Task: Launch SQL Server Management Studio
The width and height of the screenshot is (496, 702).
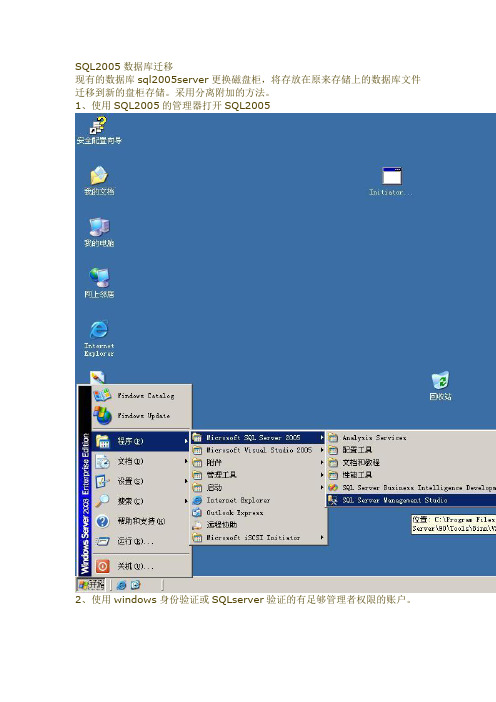Action: tap(411, 500)
